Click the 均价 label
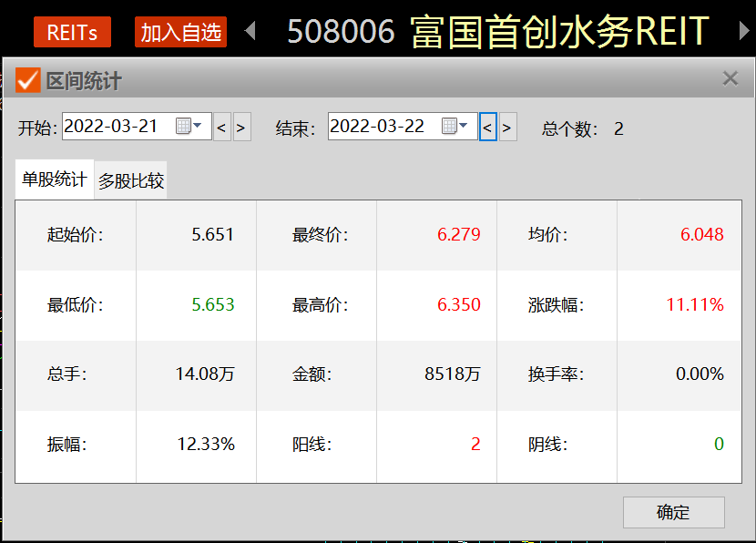Viewport: 756px width, 543px height. pos(548,235)
